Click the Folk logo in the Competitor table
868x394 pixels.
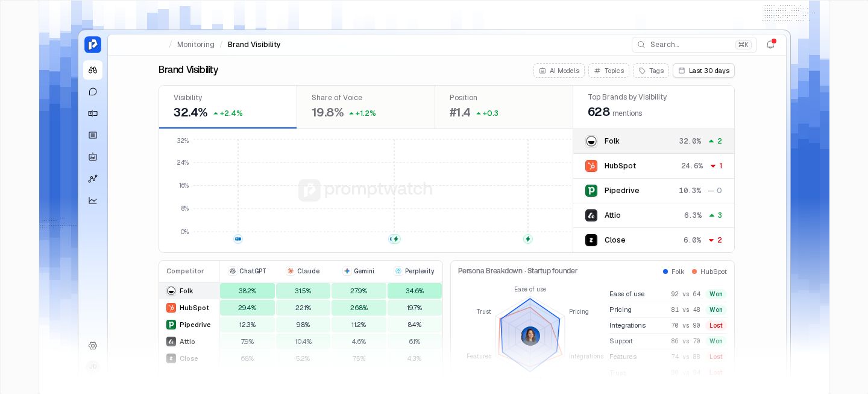(x=171, y=291)
